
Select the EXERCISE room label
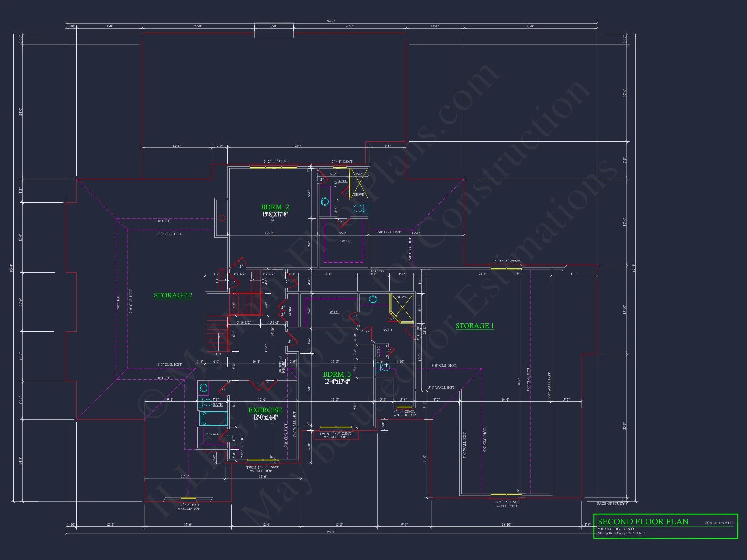click(265, 410)
